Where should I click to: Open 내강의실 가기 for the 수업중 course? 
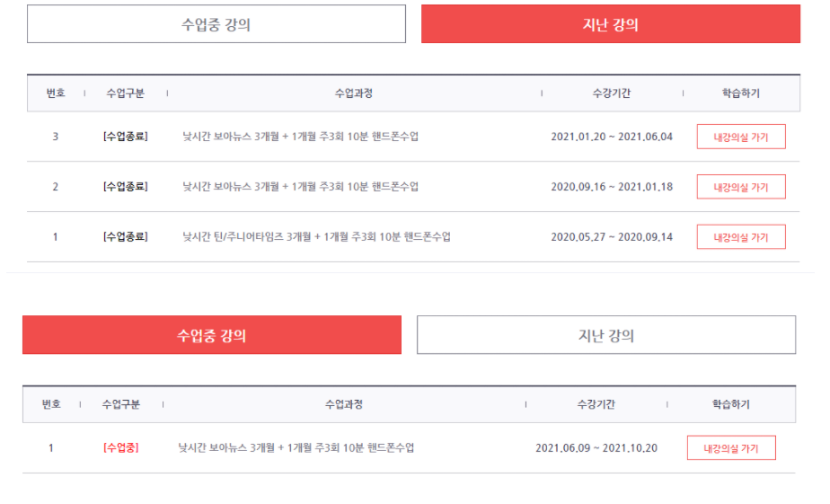click(730, 447)
